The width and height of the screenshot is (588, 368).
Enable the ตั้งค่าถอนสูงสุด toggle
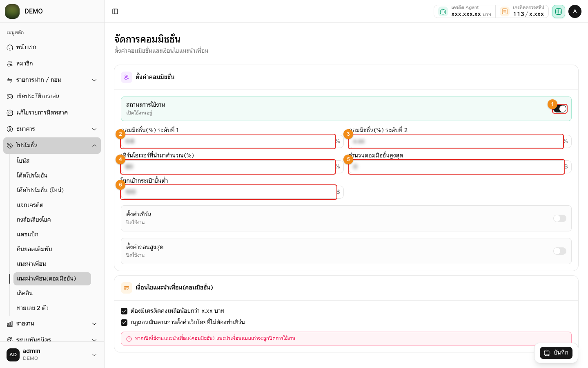(x=560, y=251)
